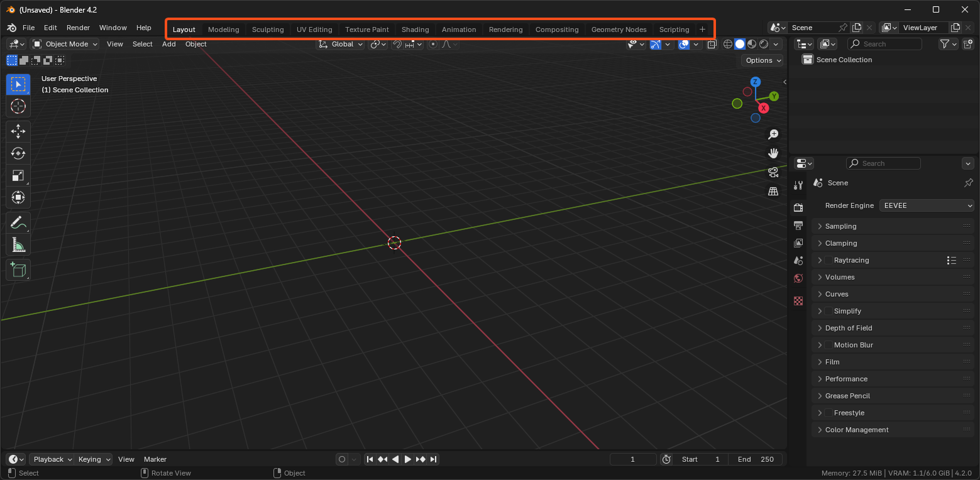Activate the Move tool
This screenshot has width=980, height=480.
[x=18, y=131]
